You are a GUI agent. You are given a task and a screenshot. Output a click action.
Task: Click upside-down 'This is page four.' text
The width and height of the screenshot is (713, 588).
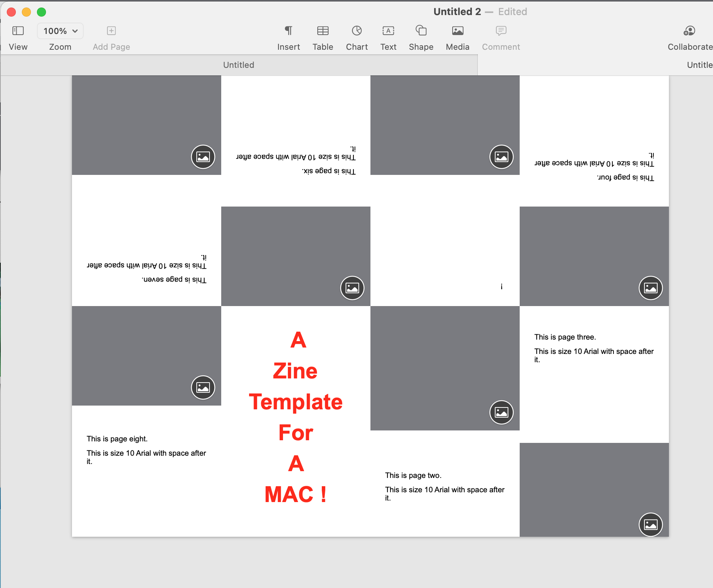626,177
